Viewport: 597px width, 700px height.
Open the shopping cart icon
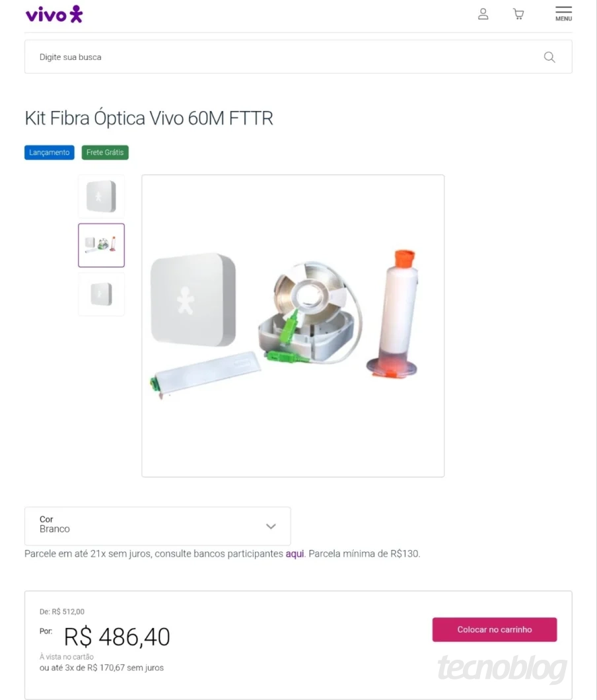[518, 13]
